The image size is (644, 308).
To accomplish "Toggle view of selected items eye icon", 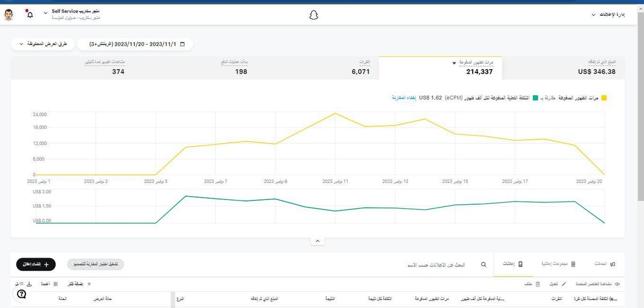I will pos(617,283).
